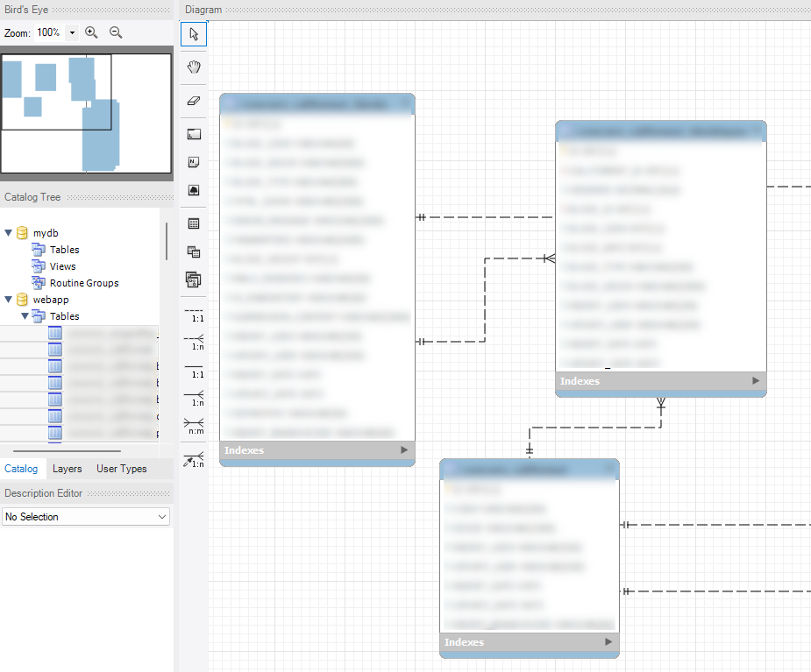This screenshot has width=811, height=672.
Task: Expand Indexes section of leftmost table
Action: tap(404, 450)
